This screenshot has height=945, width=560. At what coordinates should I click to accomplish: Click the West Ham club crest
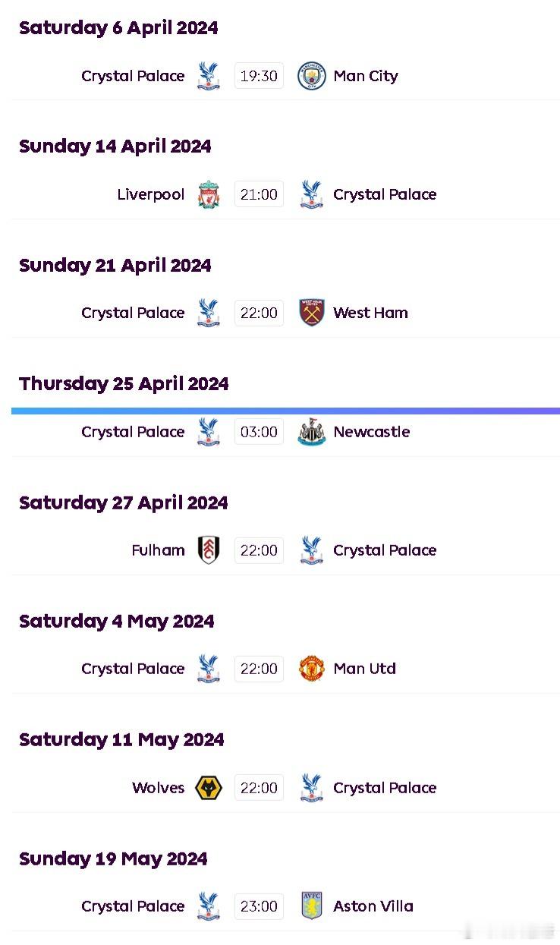(x=311, y=313)
